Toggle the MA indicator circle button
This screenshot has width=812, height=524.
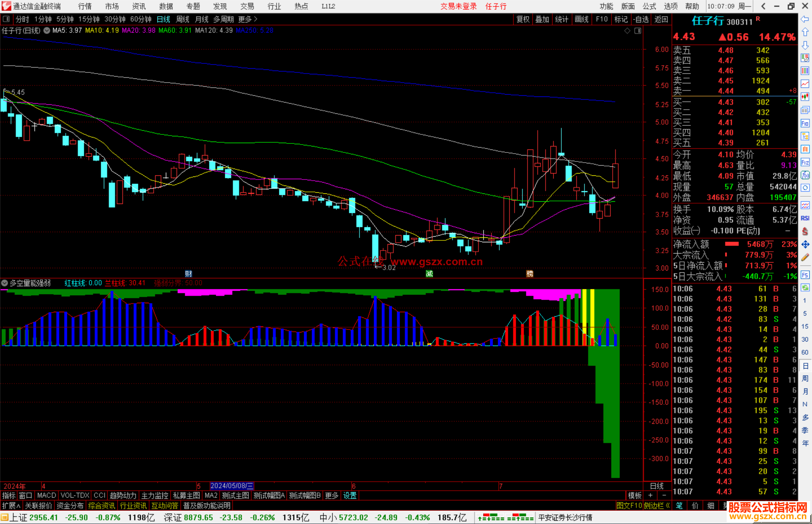pyautogui.click(x=47, y=31)
